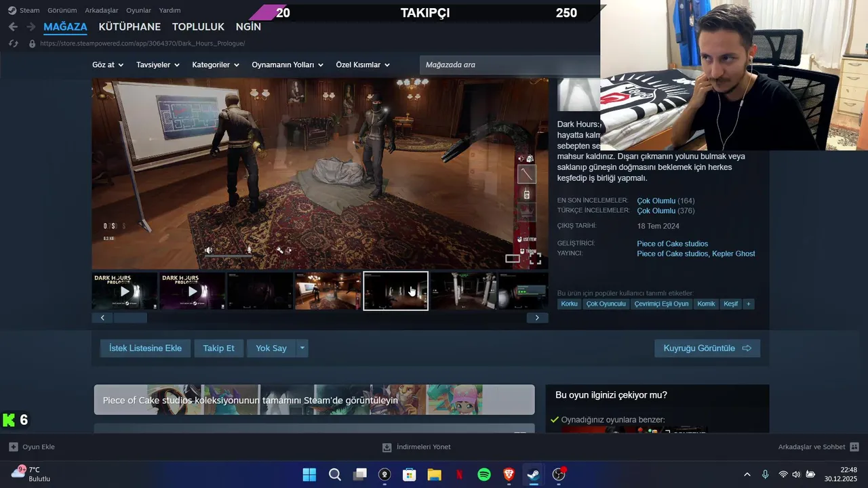Switch to the TOPLULUK tab
The height and width of the screenshot is (488, 868).
click(198, 27)
